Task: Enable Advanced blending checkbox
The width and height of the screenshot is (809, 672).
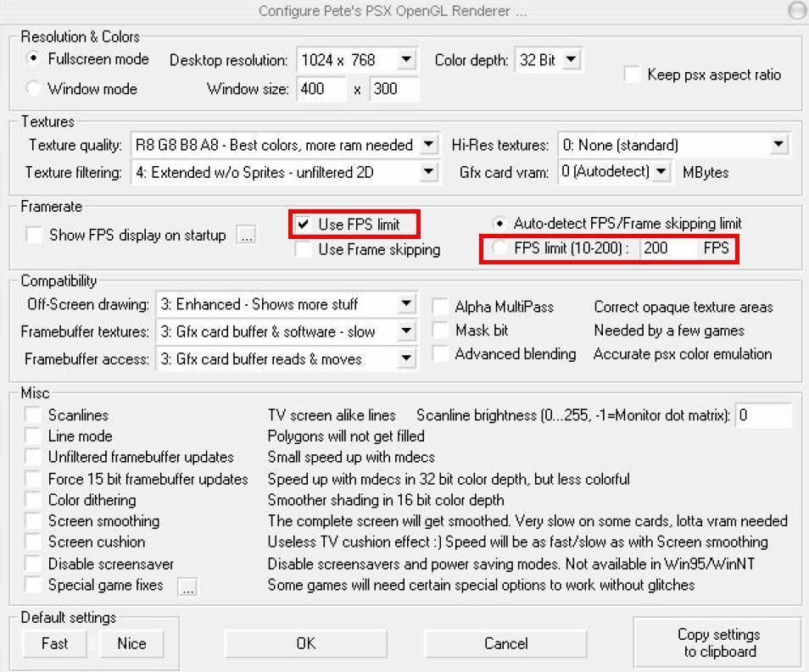Action: pyautogui.click(x=440, y=353)
